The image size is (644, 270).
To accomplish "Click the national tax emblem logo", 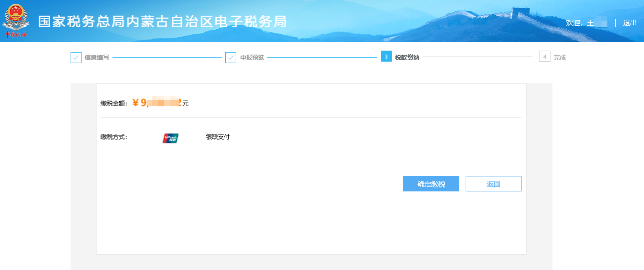I will (16, 16).
